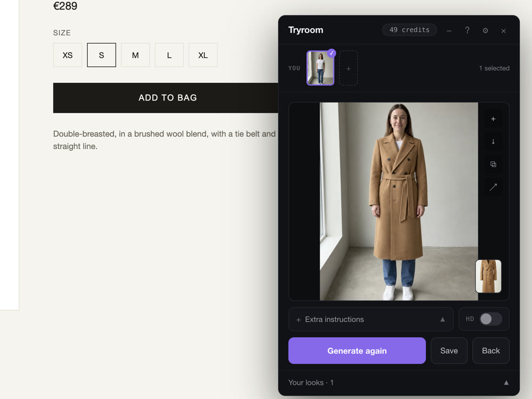Click the diagonal arrow expand icon
The image size is (532, 399).
click(493, 187)
